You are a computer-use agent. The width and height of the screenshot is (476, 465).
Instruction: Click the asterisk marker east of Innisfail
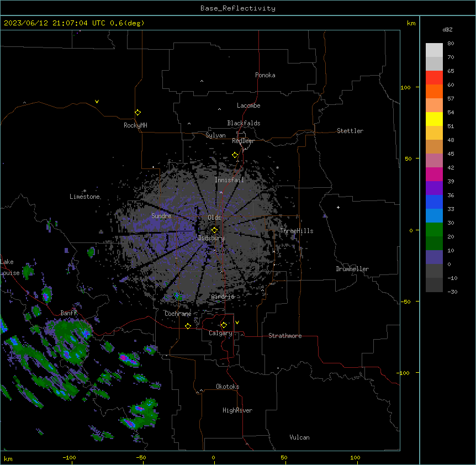(277, 168)
